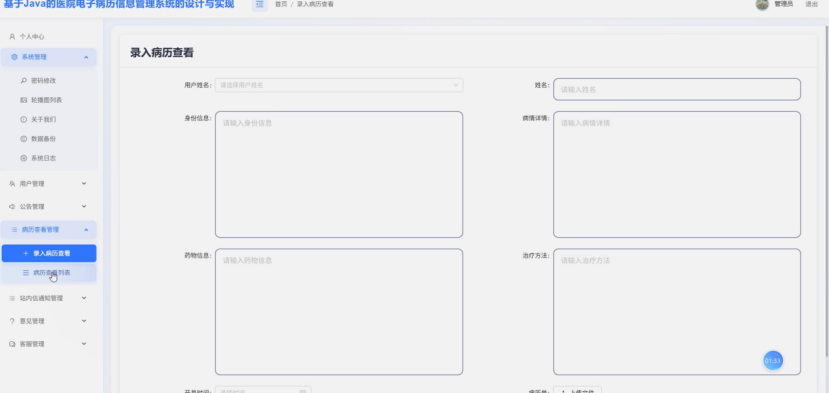Screen dimensions: 829x393
Task: Click the speaker icon beside 公告管理
Action: click(x=12, y=207)
